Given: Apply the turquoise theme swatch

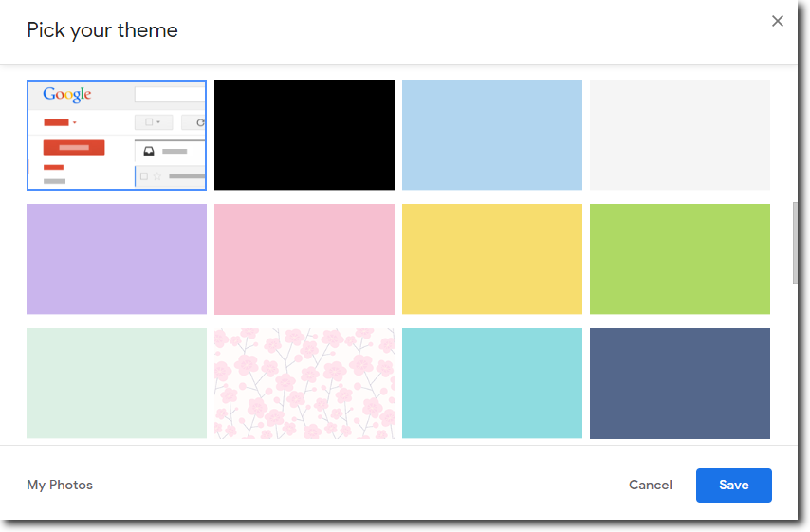Looking at the screenshot, I should (x=491, y=383).
